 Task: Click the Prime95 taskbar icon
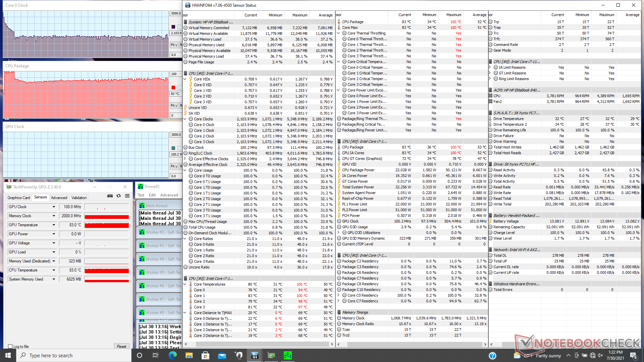(287, 355)
